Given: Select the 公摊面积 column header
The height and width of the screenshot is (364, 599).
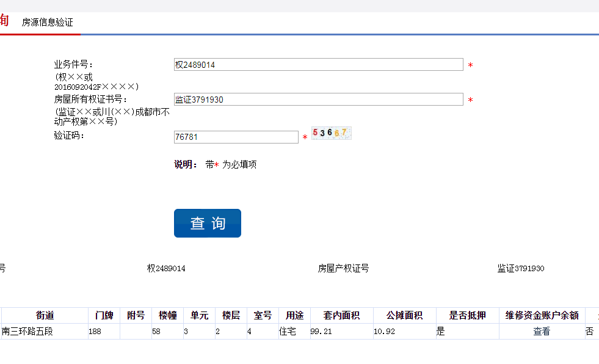Looking at the screenshot, I should click(x=404, y=316).
